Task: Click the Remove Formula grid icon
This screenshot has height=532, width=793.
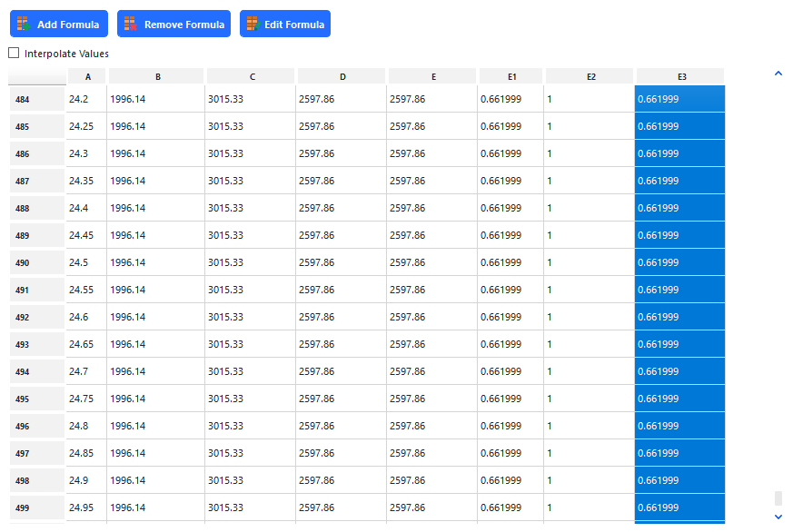Action: (131, 25)
